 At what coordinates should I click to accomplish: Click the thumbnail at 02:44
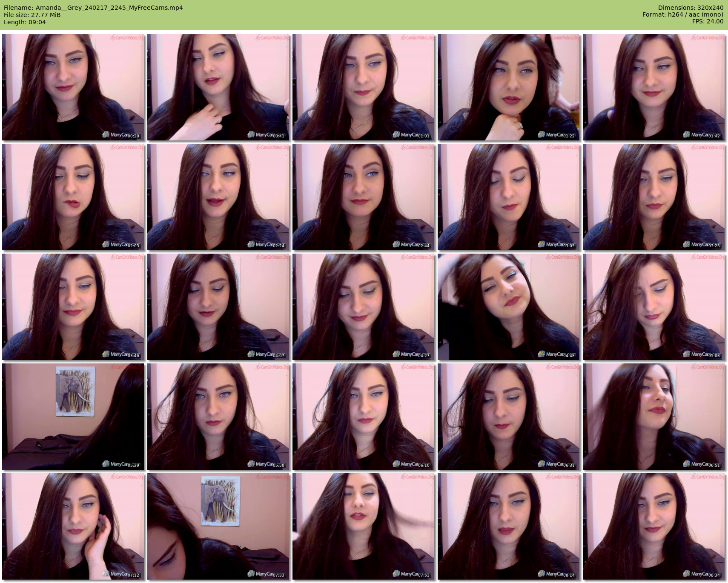[x=364, y=197]
